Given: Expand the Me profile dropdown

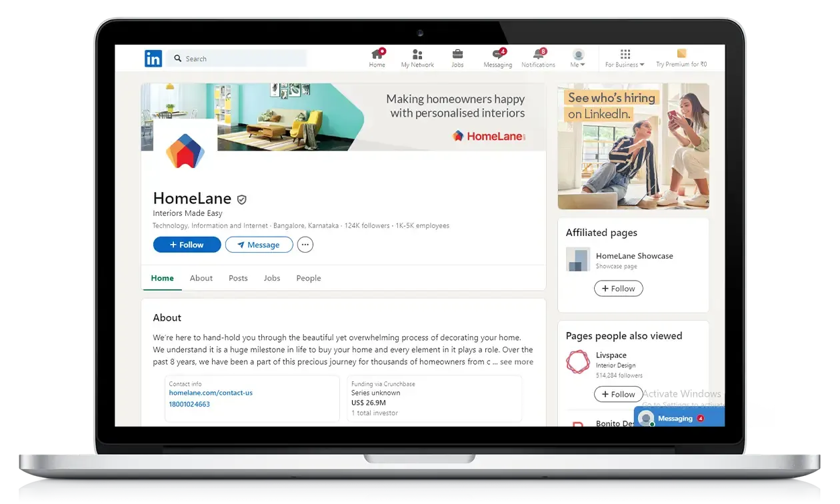Looking at the screenshot, I should click(578, 59).
